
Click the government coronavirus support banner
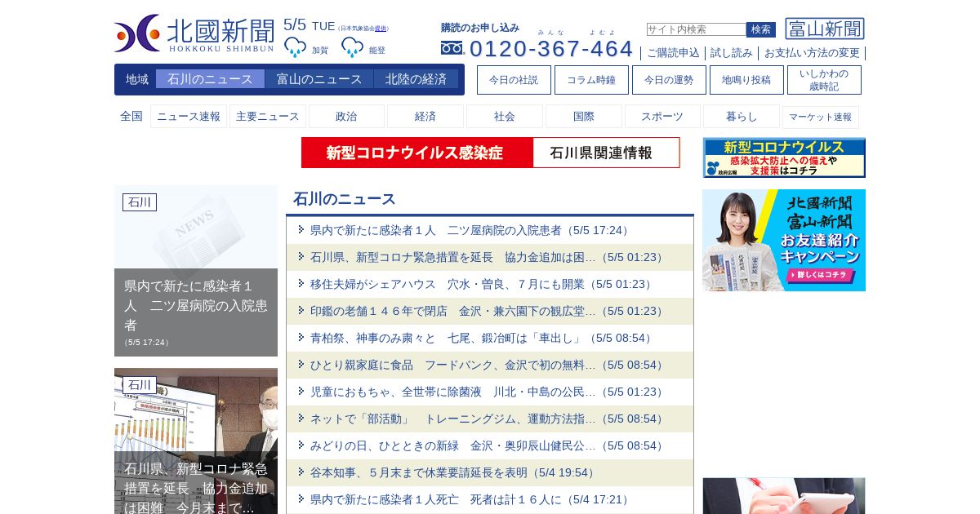pyautogui.click(x=784, y=157)
